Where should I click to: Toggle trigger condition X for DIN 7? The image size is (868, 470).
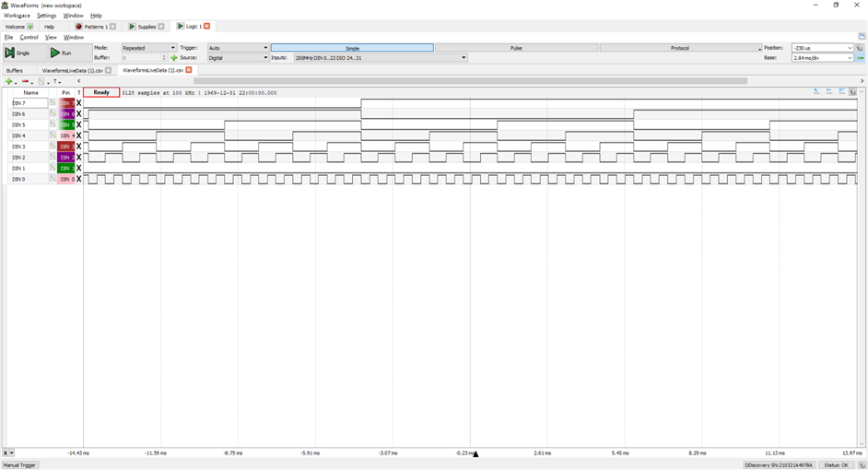(x=78, y=103)
